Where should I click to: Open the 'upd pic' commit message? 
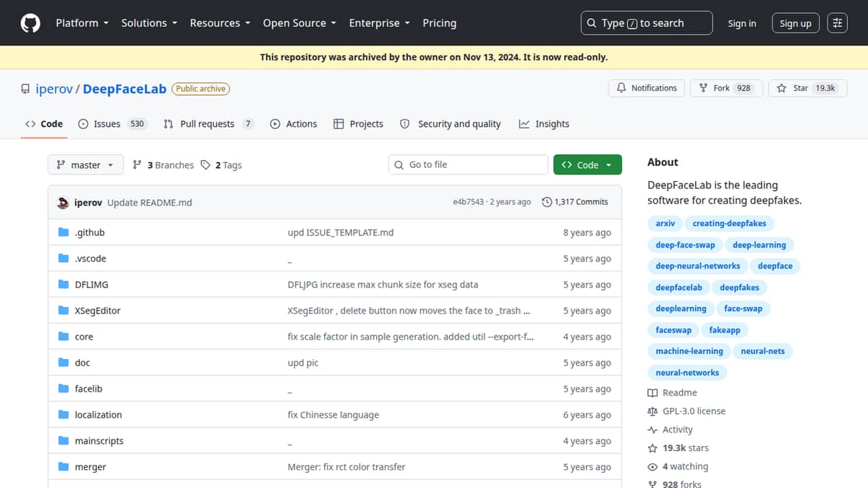pyautogui.click(x=303, y=363)
